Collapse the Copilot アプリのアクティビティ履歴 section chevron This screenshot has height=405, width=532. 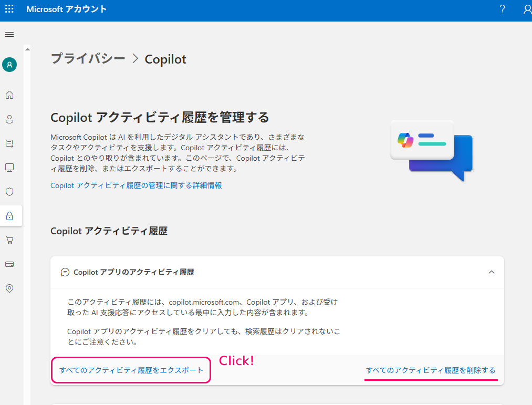click(491, 272)
